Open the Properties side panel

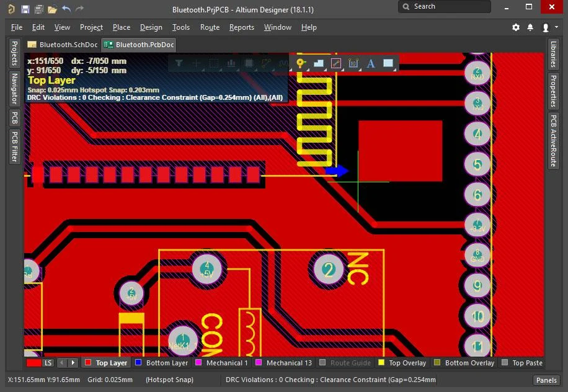pos(553,91)
